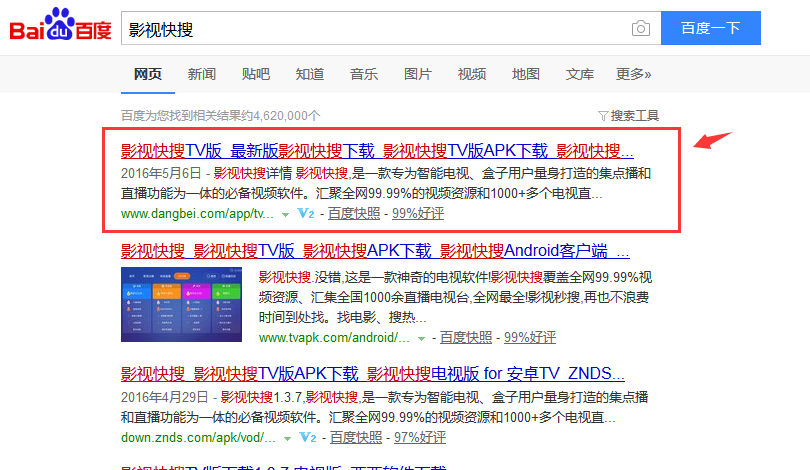Image resolution: width=810 pixels, height=470 pixels.
Task: Select the 视频 tab
Action: (x=472, y=74)
